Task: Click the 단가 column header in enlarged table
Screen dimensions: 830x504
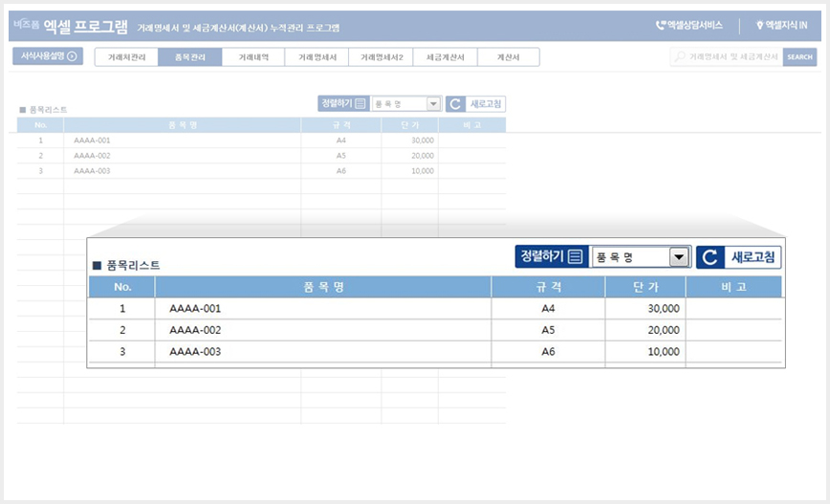Action: pos(645,287)
